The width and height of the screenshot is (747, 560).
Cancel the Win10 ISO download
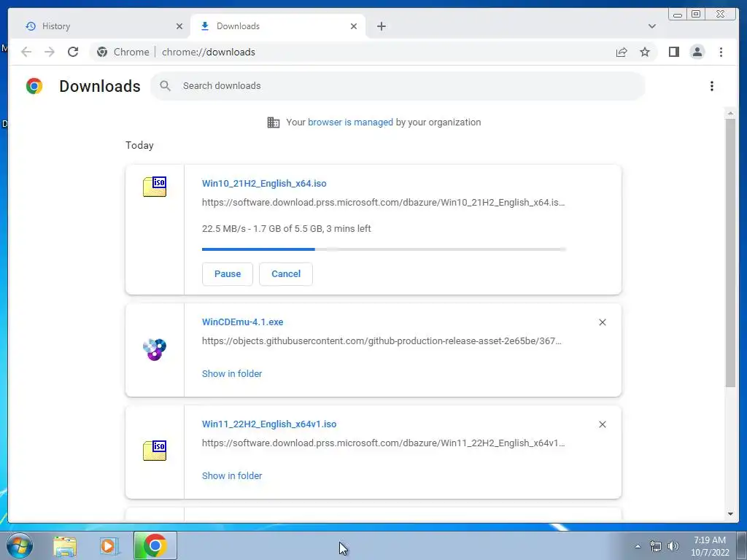(x=286, y=274)
